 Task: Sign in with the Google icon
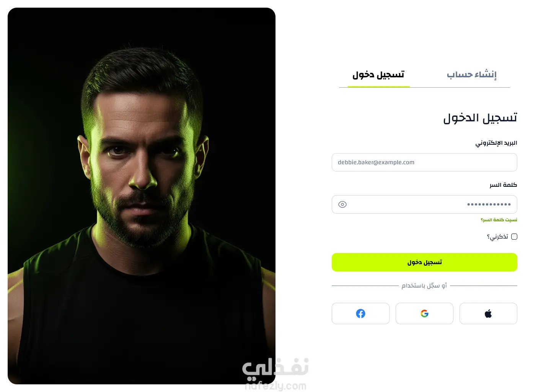[424, 314]
